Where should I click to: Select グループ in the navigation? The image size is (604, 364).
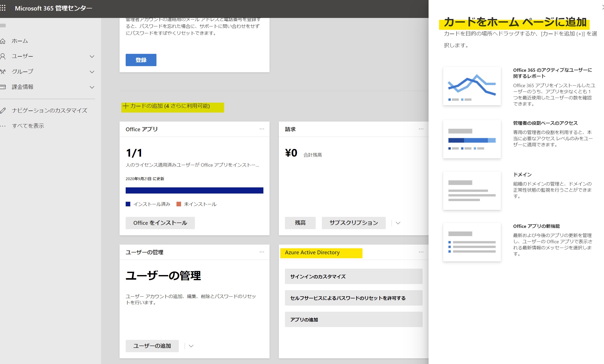[x=22, y=72]
